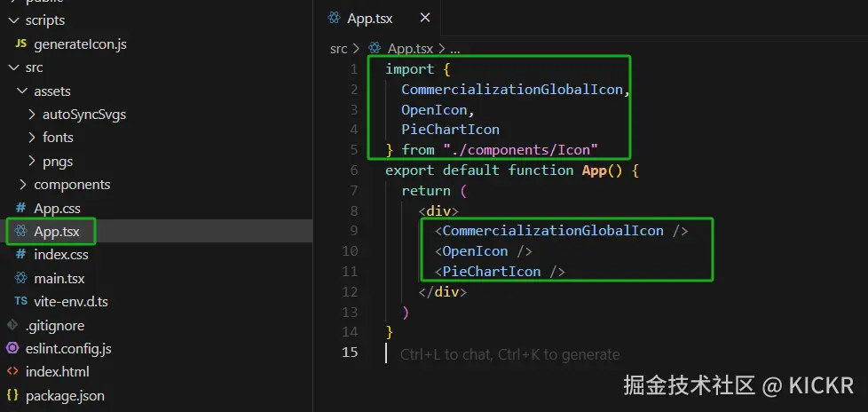Click the CommercializationGlobalIcon JSX tag on line 9
The image size is (868, 412).
pos(561,230)
